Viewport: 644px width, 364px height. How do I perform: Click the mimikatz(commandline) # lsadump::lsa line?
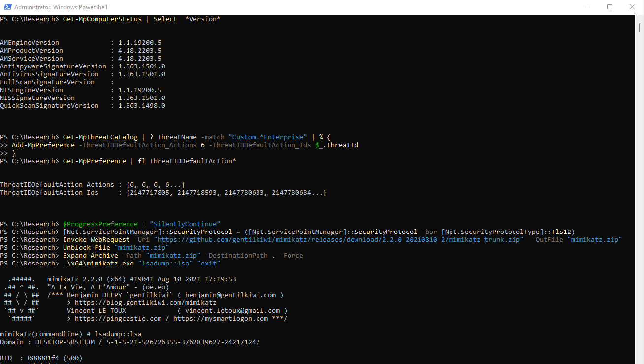click(71, 334)
